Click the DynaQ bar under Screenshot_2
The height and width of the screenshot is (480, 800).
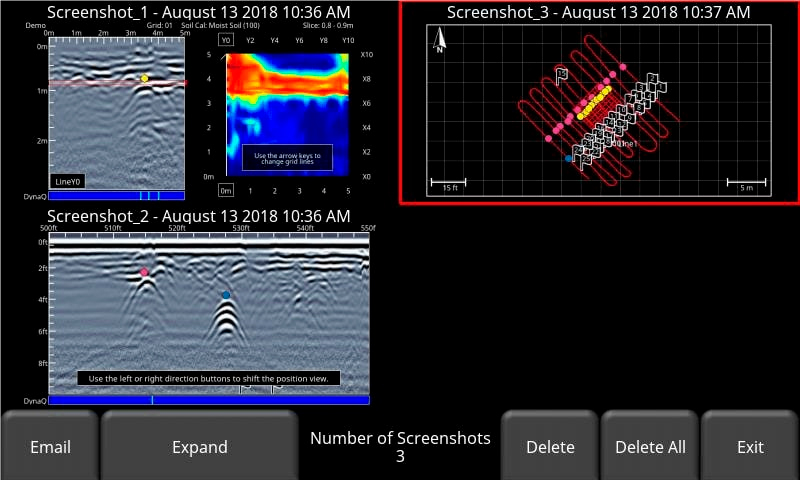208,400
